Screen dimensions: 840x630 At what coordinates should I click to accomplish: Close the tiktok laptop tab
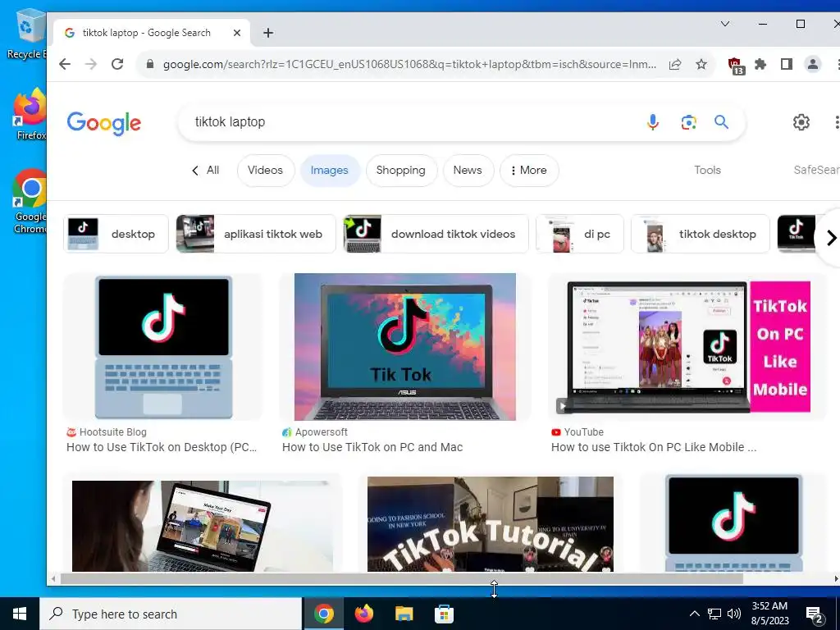point(237,33)
